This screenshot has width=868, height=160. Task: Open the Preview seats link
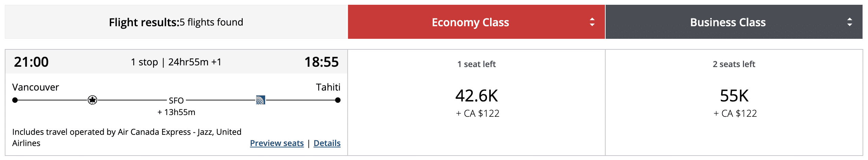coord(277,143)
